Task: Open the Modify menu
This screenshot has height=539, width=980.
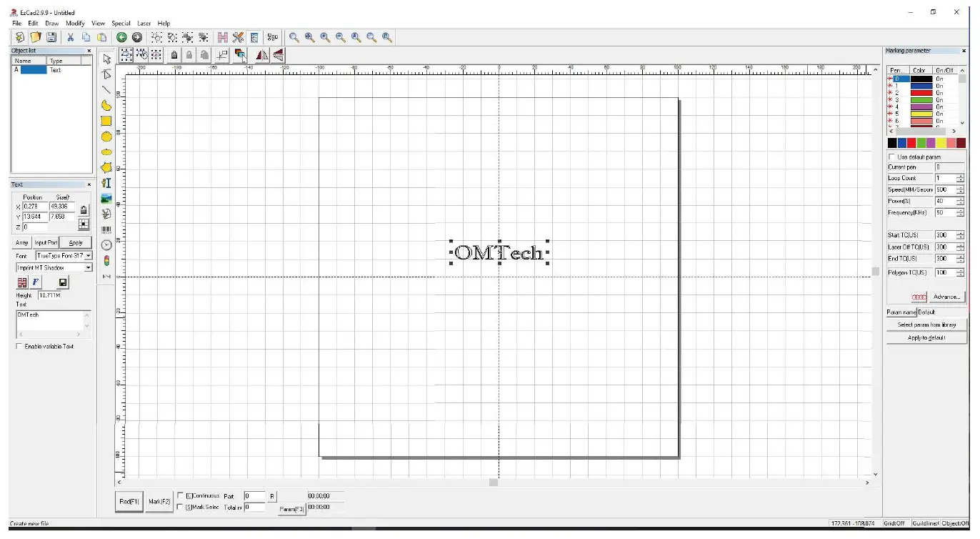Action: [75, 24]
